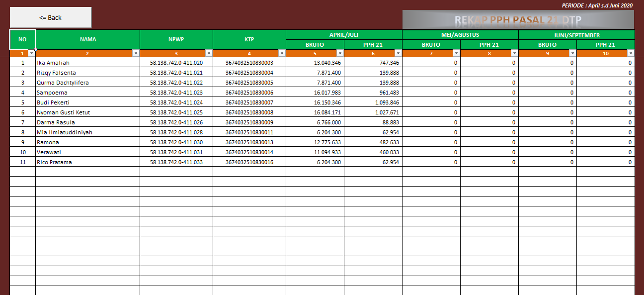Expand the KTP column filter list
Screen dimensions: 644x295
pyautogui.click(x=281, y=53)
